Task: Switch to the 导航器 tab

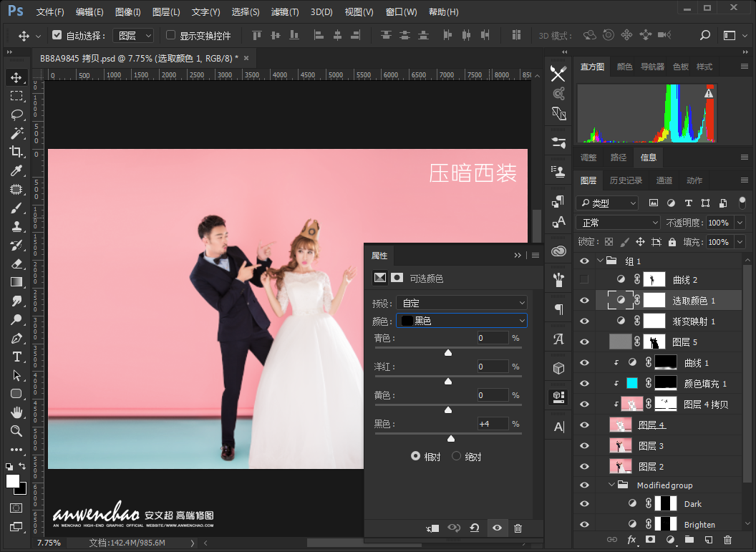Action: click(652, 67)
